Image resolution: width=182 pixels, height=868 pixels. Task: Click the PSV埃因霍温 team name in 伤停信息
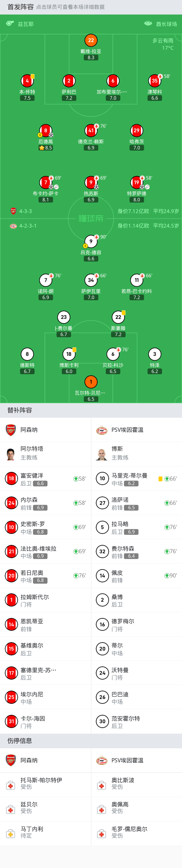pos(127,760)
